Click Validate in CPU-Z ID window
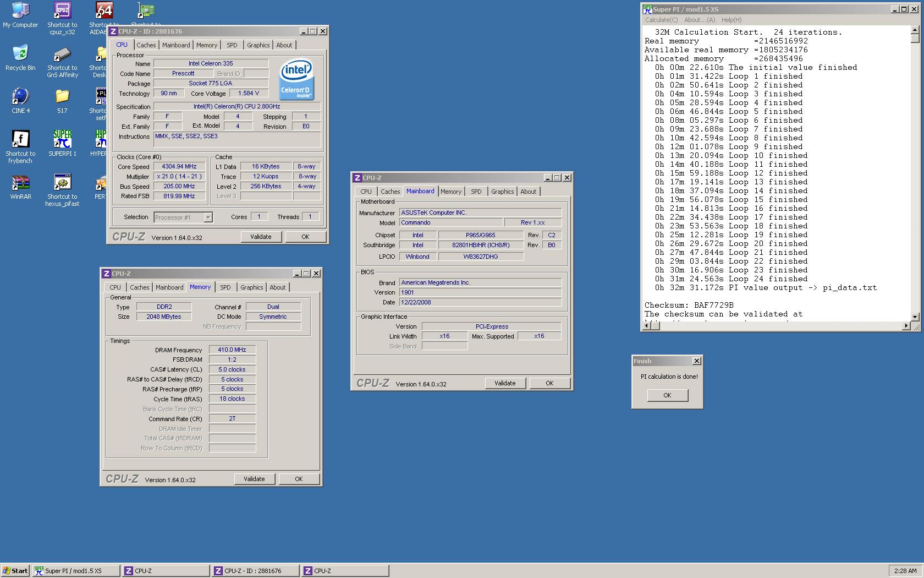924x578 pixels. pos(261,237)
